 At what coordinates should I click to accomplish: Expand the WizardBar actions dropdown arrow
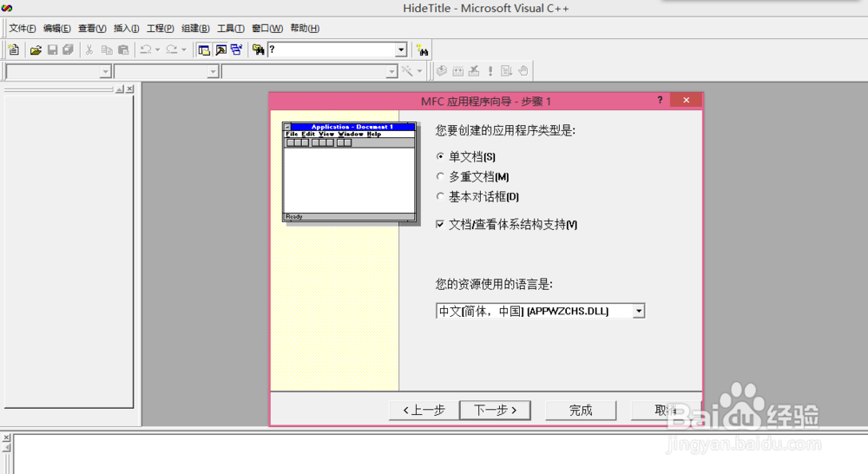[x=419, y=71]
